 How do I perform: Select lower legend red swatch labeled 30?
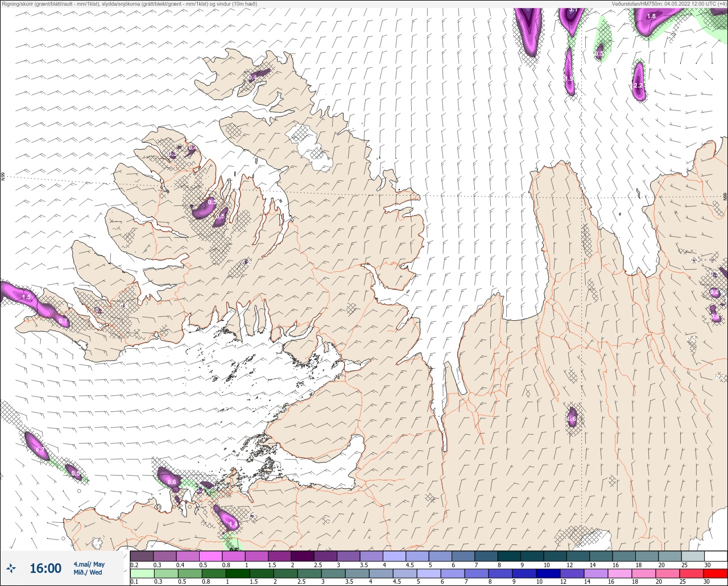point(715,573)
